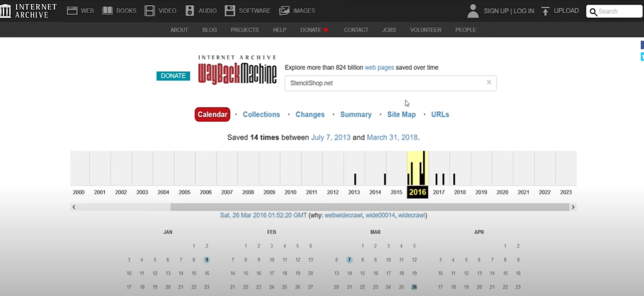Image resolution: width=644 pixels, height=296 pixels.
Task: Open the Video section icon
Action: pyautogui.click(x=149, y=11)
